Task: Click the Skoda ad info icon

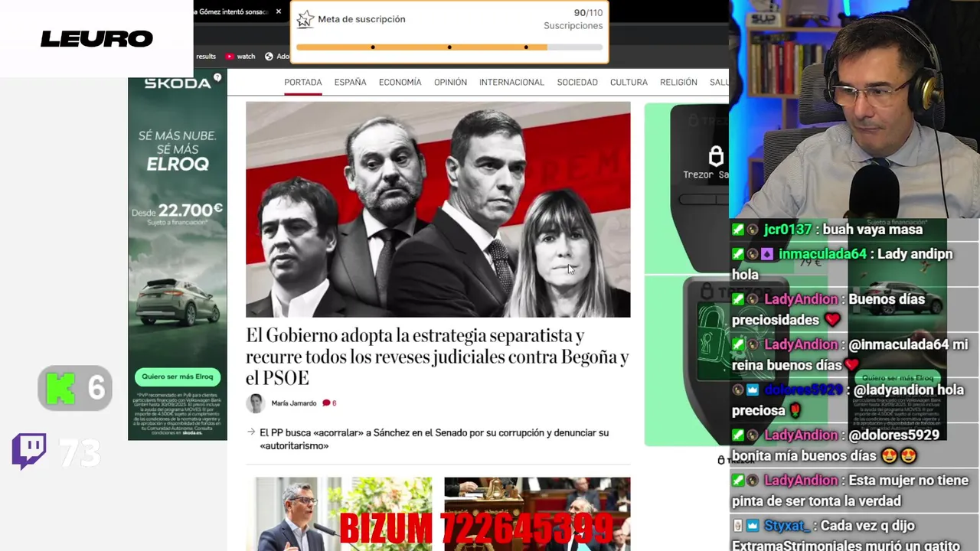Action: coord(217,77)
